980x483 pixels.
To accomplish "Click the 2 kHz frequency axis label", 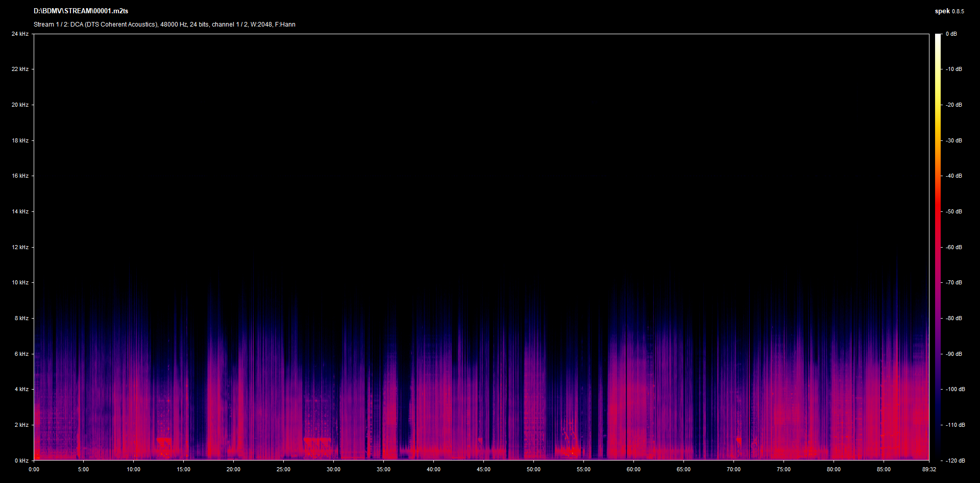I will click(x=21, y=425).
